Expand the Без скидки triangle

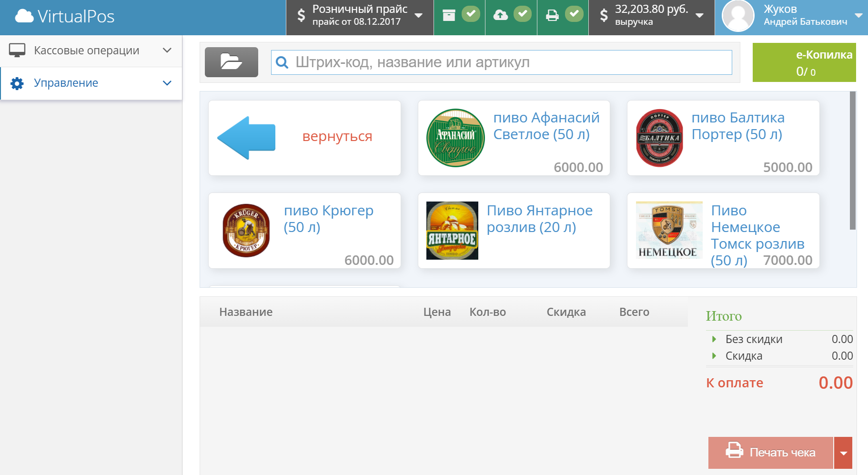[x=714, y=339]
